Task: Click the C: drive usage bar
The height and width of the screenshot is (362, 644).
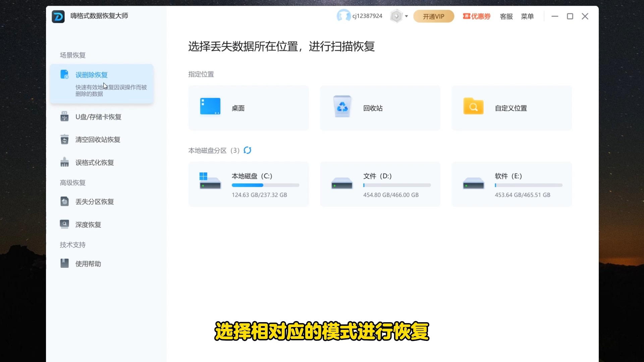Action: point(265,185)
